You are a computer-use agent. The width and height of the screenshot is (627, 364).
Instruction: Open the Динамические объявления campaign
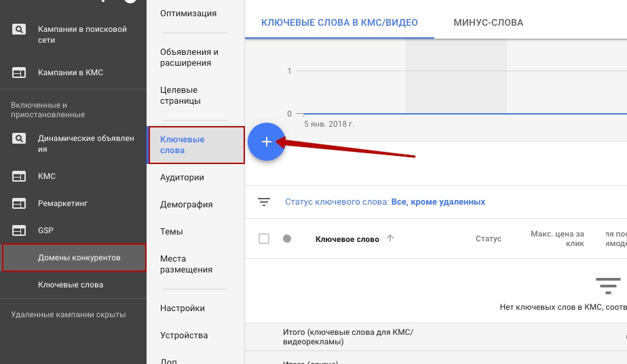click(86, 144)
